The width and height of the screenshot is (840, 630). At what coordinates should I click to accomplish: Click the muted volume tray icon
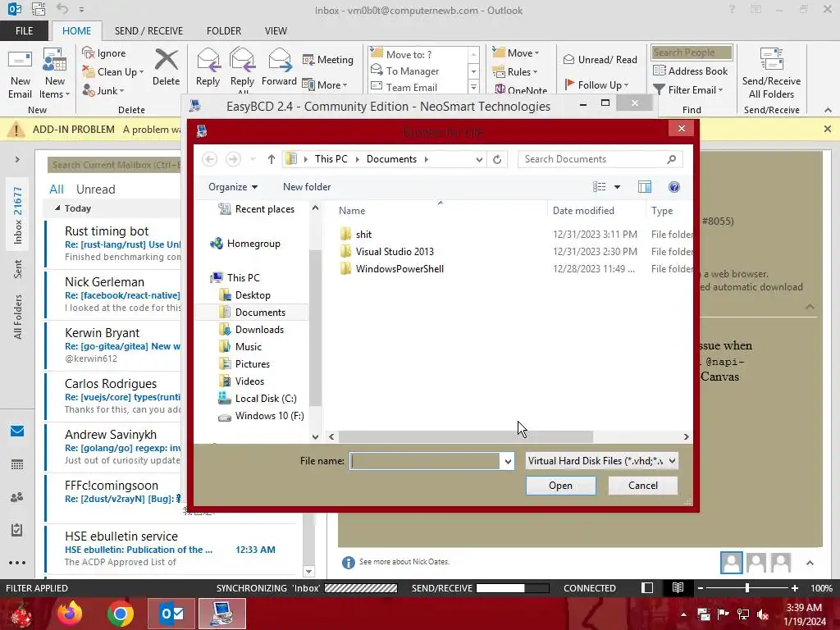[763, 614]
